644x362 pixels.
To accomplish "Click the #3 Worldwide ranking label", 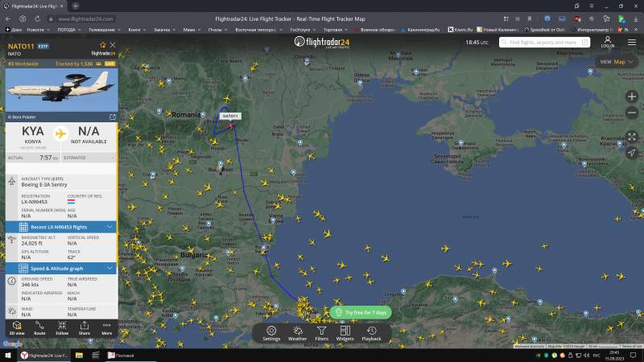I will (x=23, y=64).
